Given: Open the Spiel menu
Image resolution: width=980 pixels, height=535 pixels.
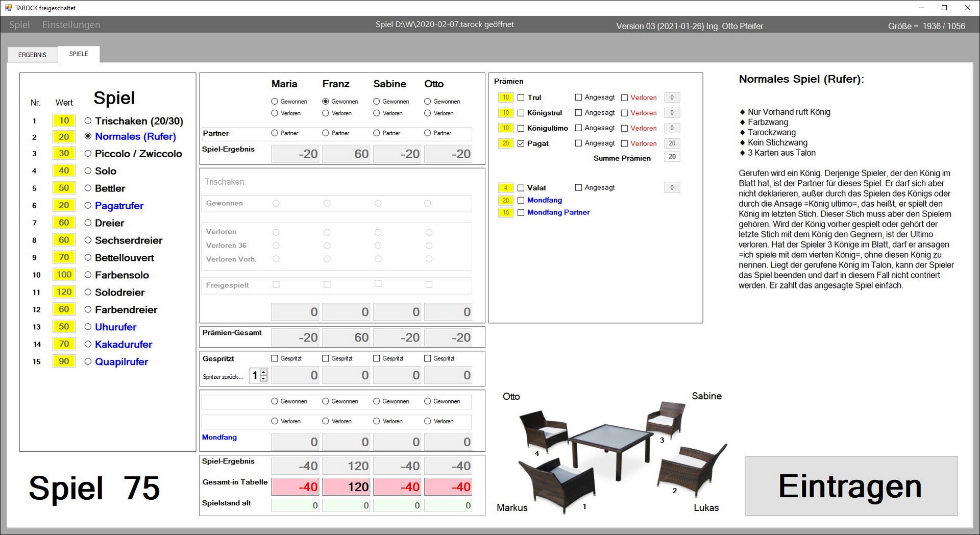Looking at the screenshot, I should coord(19,25).
